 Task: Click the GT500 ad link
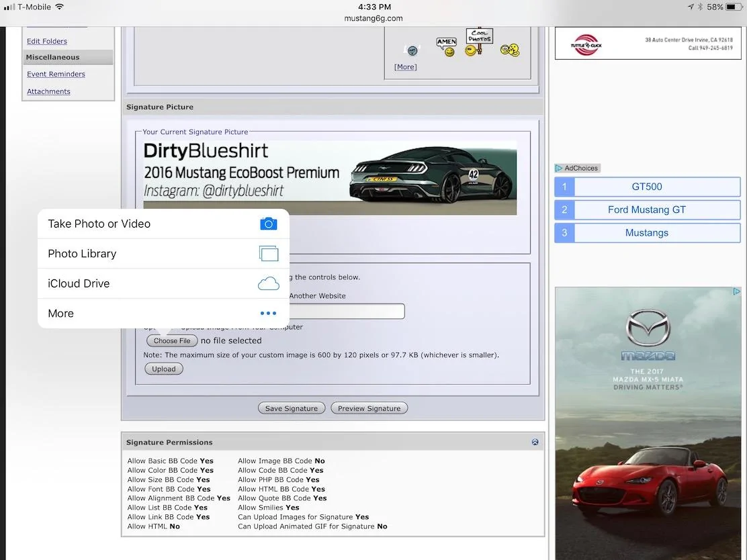[x=647, y=187]
